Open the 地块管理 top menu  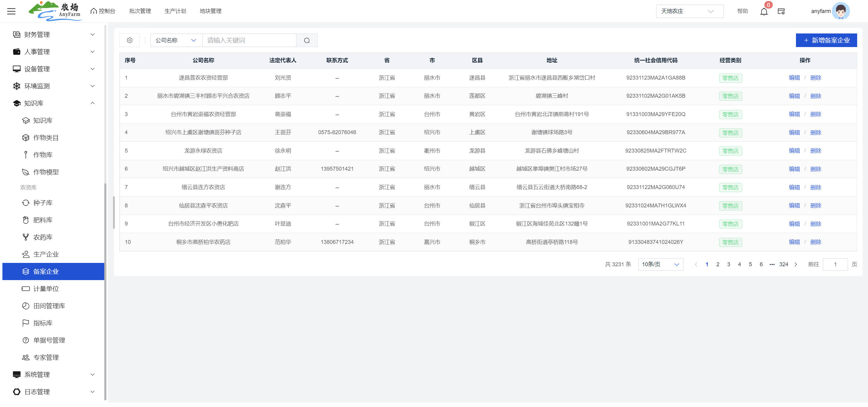(x=210, y=11)
